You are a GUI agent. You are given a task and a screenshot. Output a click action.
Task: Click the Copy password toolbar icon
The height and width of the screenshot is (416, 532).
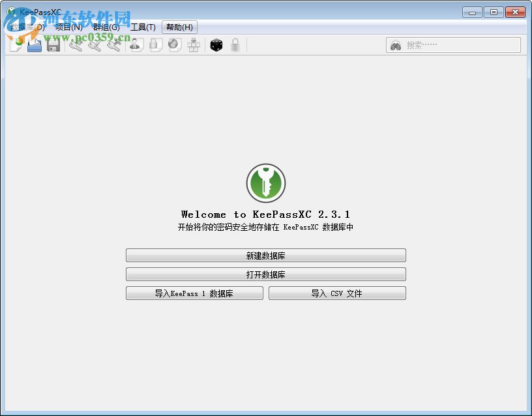[x=155, y=45]
